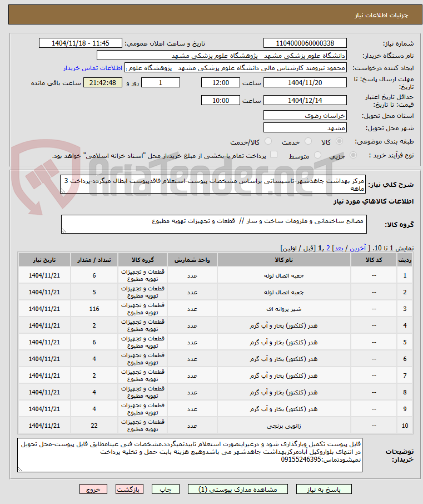Click the مشهد city field
Viewport: 423px width, 504px height.
[x=305, y=128]
